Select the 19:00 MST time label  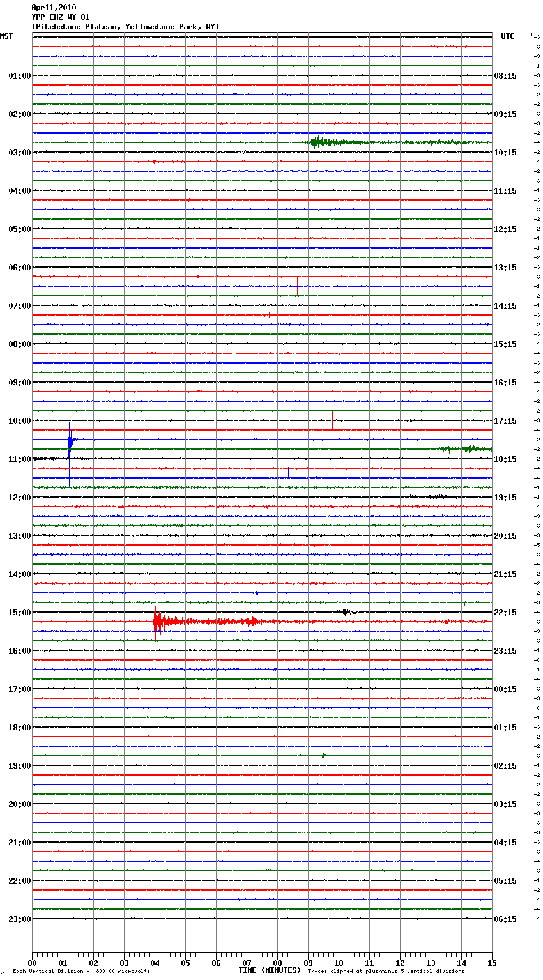pyautogui.click(x=20, y=766)
